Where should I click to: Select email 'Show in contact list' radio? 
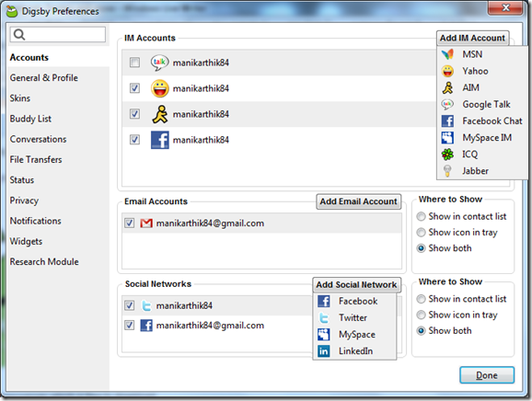point(421,216)
